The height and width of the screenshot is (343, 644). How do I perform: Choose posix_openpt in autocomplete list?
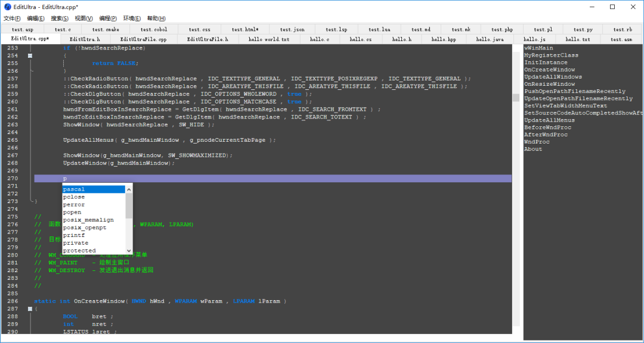pos(94,227)
